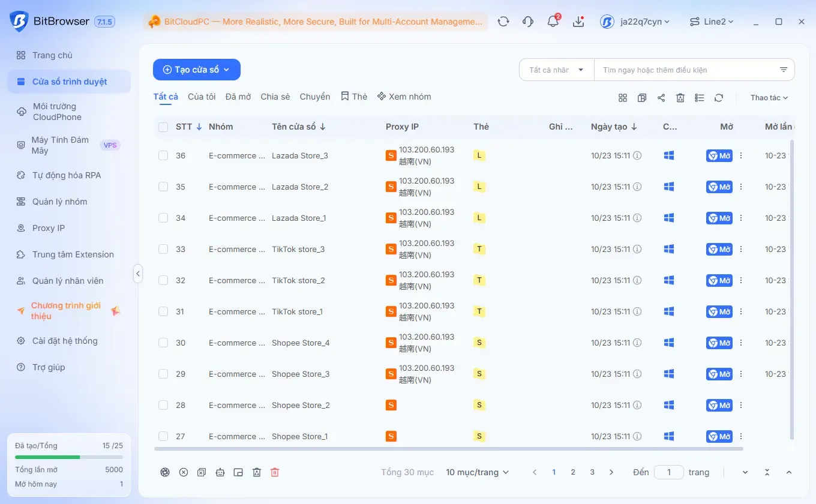The height and width of the screenshot is (504, 816).
Task: Click three-dot menu for Lazada Store_3
Action: pyautogui.click(x=741, y=155)
